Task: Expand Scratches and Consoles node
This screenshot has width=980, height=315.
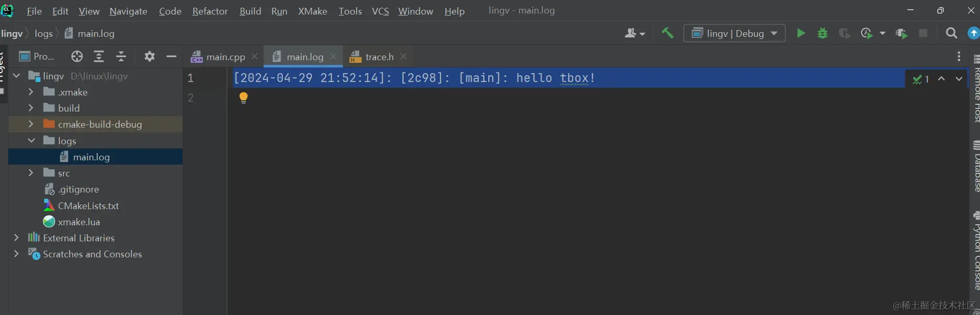Action: pos(17,254)
